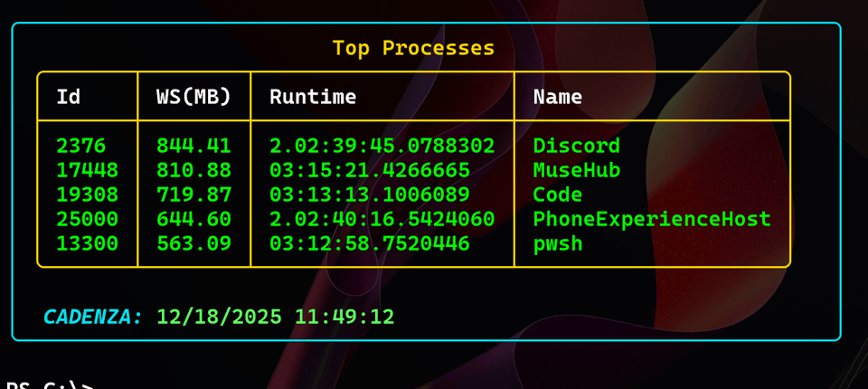Select the Runtime column header
The image size is (868, 389).
[313, 97]
